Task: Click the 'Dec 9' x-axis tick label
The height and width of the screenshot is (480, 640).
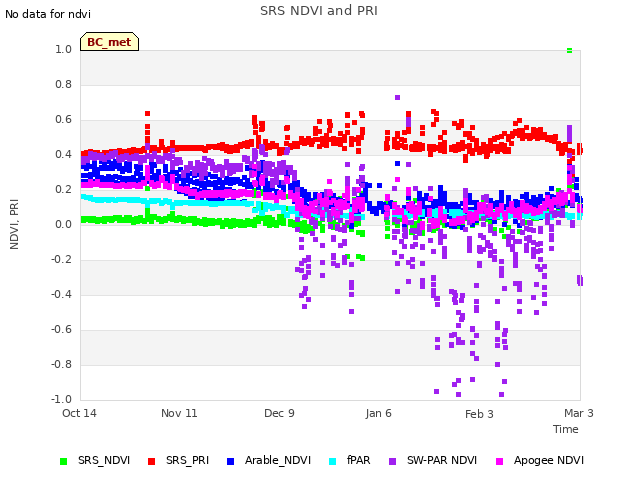Action: [279, 413]
